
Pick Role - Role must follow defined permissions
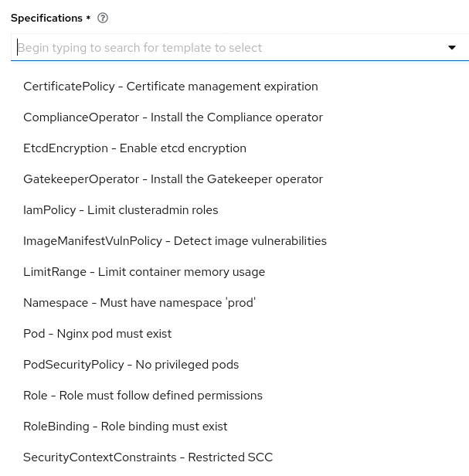143,396
